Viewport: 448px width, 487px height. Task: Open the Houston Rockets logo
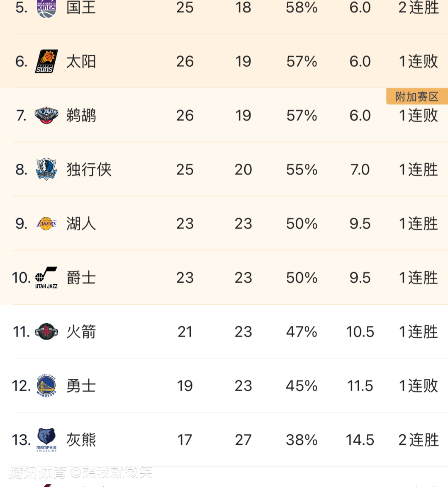point(46,332)
